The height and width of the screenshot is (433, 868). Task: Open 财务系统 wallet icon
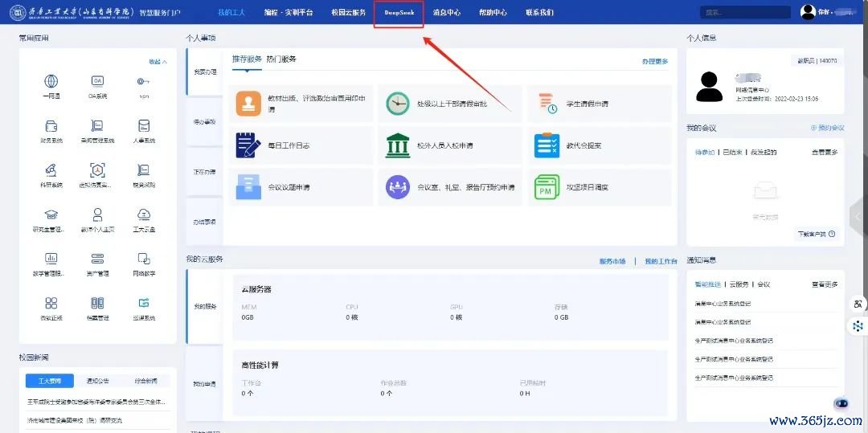[51, 125]
